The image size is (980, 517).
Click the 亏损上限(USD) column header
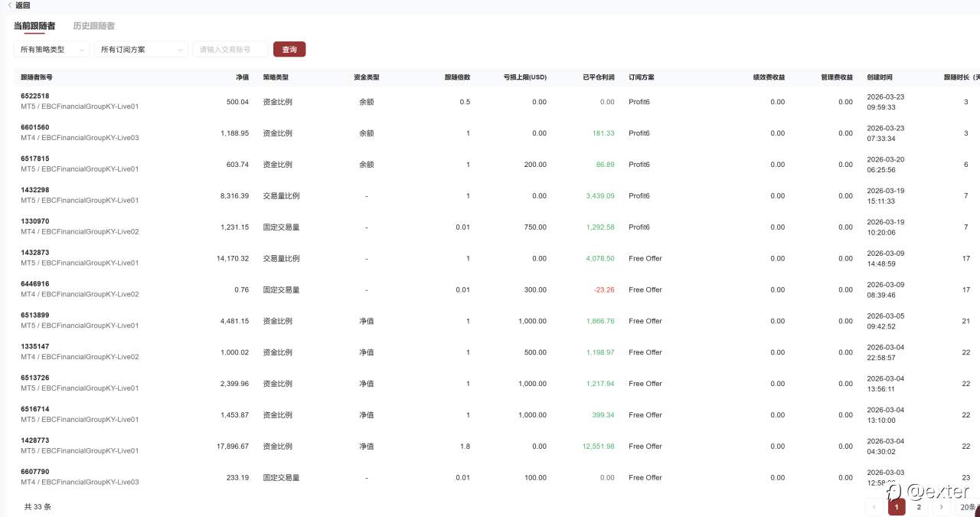click(x=524, y=77)
